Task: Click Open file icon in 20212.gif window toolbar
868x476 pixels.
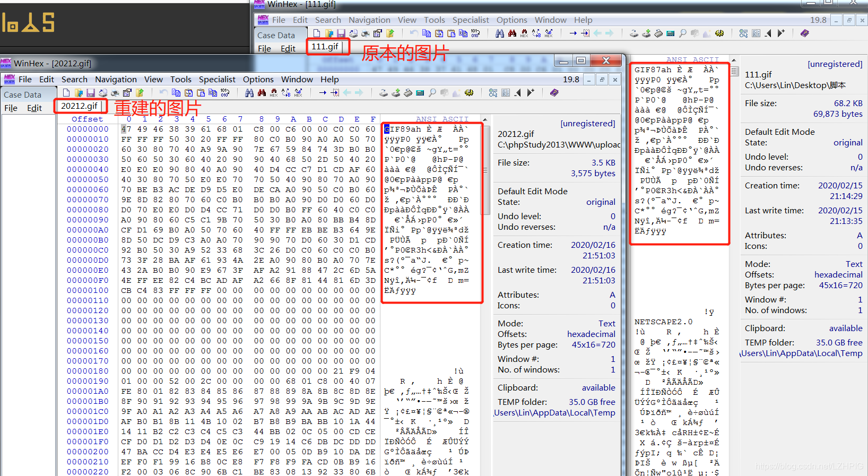Action: point(79,93)
